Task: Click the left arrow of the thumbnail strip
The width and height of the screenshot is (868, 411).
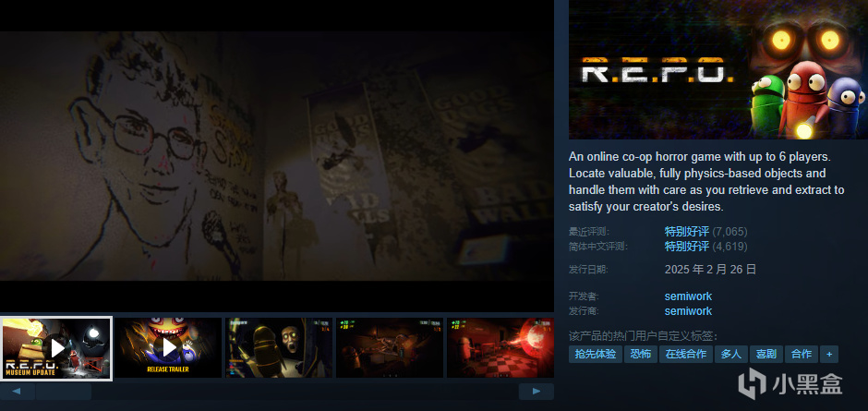Action: point(16,391)
